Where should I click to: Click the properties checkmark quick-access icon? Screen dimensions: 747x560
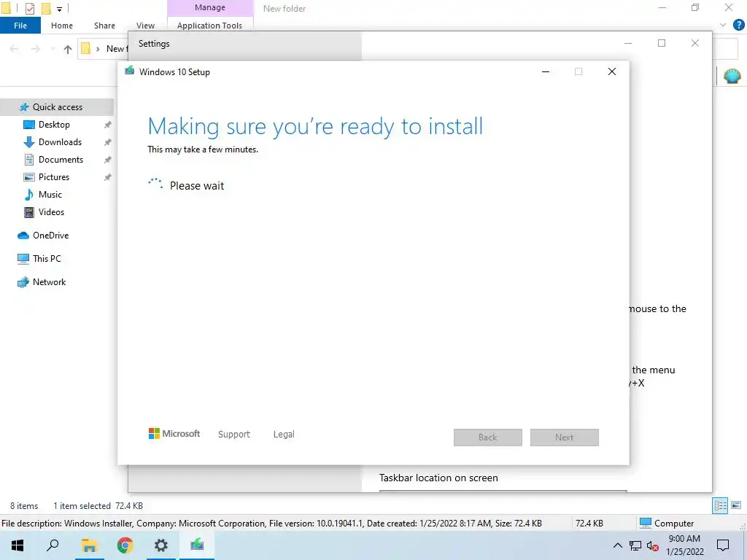coord(30,8)
